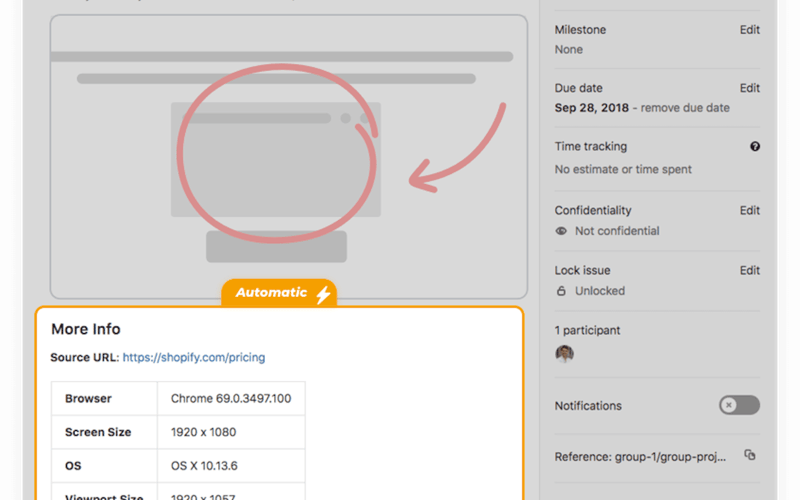The image size is (800, 500).
Task: Select Chrome 69.0.3497.100 cell
Action: point(231,398)
